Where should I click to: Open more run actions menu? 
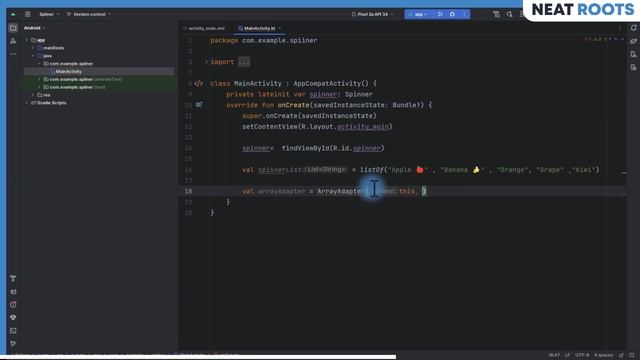(464, 14)
